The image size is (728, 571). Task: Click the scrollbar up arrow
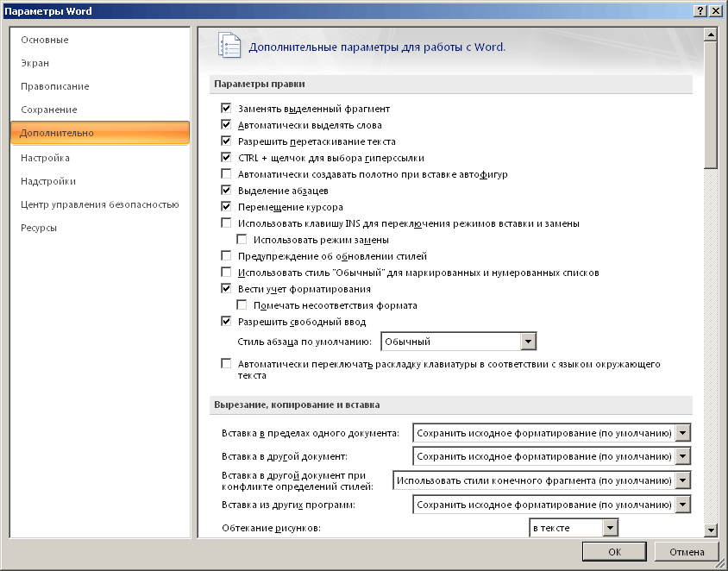pos(711,35)
